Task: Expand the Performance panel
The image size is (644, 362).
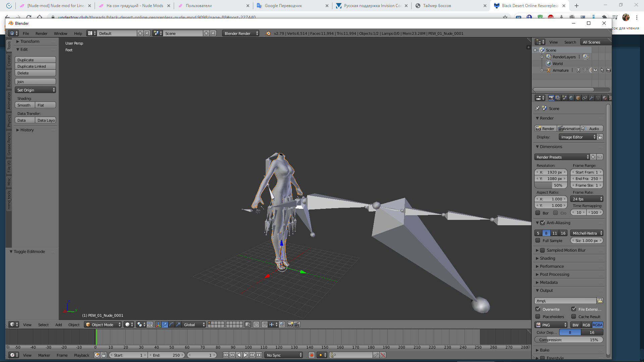Action: click(x=552, y=266)
